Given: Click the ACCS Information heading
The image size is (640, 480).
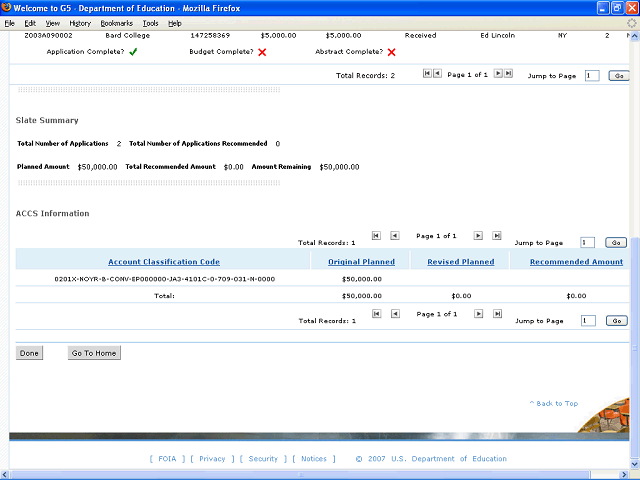Looking at the screenshot, I should pyautogui.click(x=52, y=213).
